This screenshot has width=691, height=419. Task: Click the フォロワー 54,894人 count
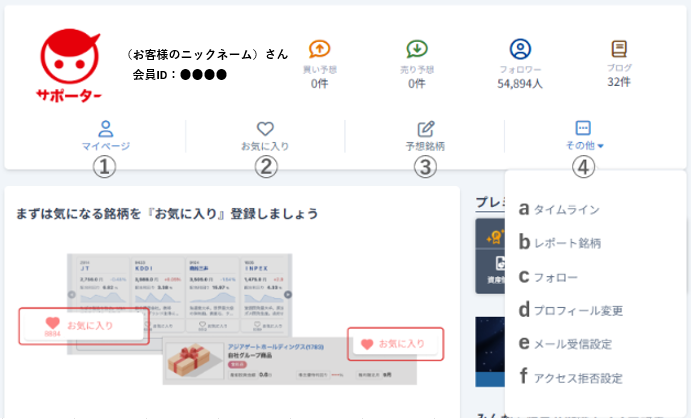(x=520, y=83)
